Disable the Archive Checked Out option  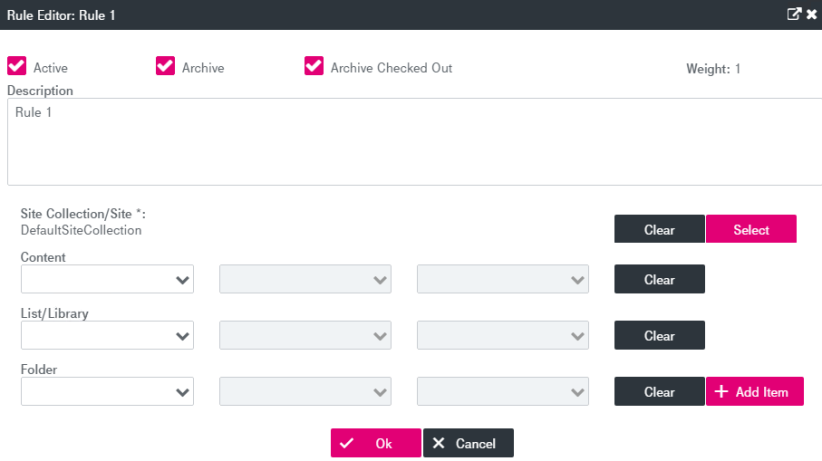pos(314,66)
